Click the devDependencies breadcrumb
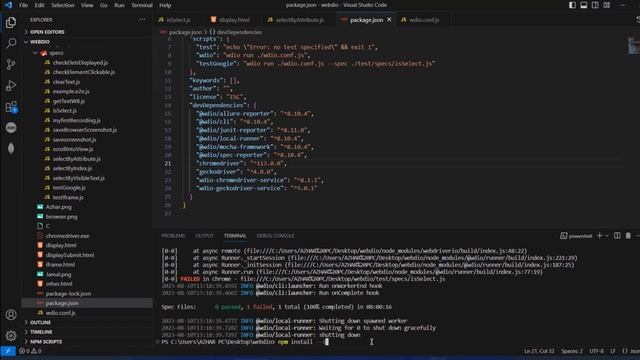Viewport: 640px width, 360px height. coord(236,32)
